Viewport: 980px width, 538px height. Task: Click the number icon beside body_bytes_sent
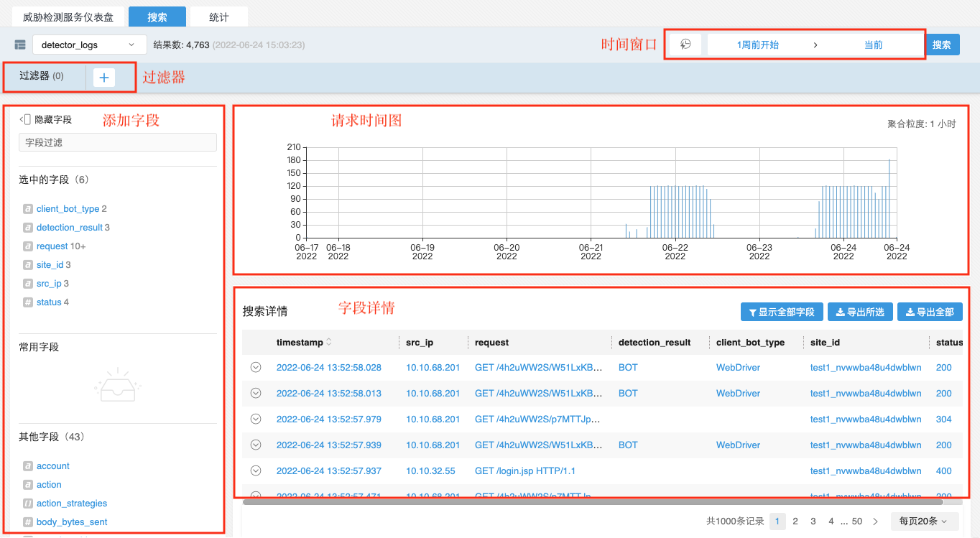click(x=28, y=522)
